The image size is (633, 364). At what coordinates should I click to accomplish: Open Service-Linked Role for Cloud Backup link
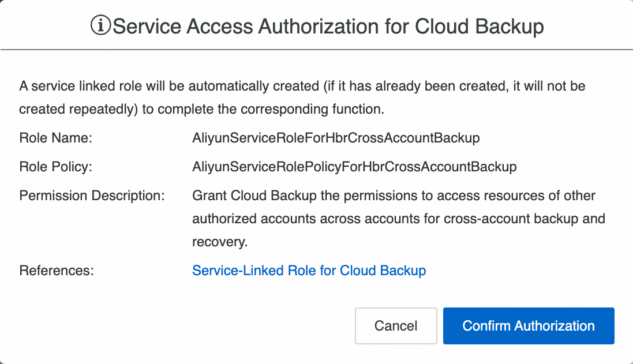click(309, 271)
